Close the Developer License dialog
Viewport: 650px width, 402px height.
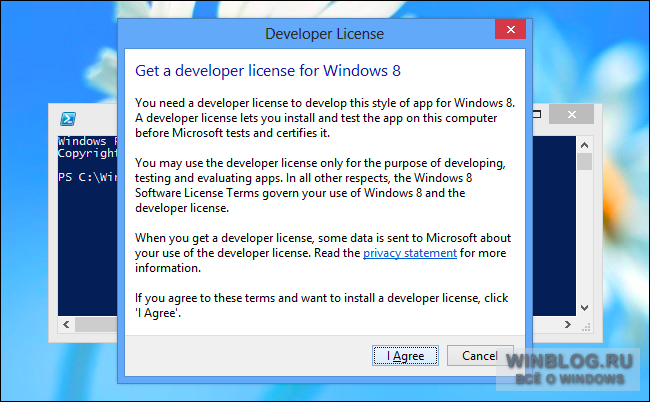pos(510,29)
